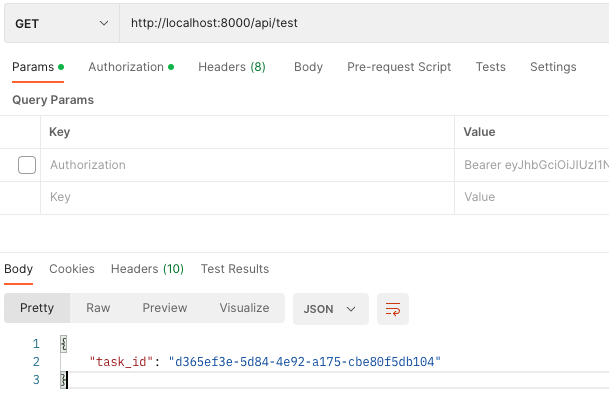609x406 pixels.
Task: Click the empty Key field
Action: pyautogui.click(x=247, y=197)
